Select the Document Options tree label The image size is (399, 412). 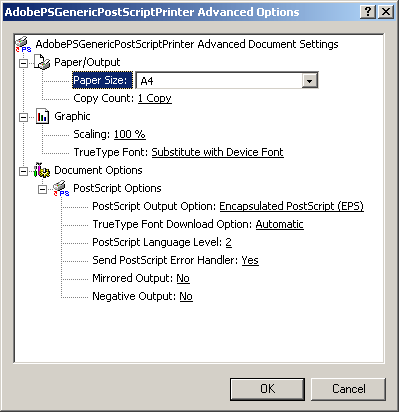(x=98, y=170)
